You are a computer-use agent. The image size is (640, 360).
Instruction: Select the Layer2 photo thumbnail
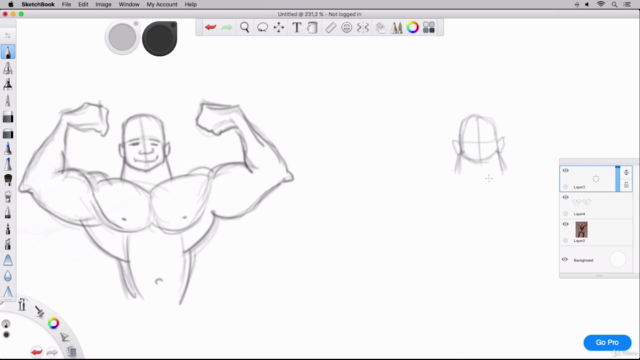coord(581,229)
